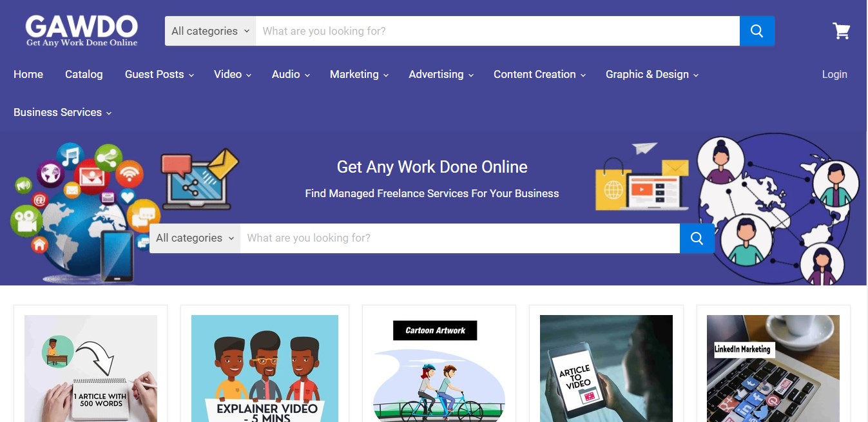
Task: Expand the Video menu
Action: click(233, 75)
